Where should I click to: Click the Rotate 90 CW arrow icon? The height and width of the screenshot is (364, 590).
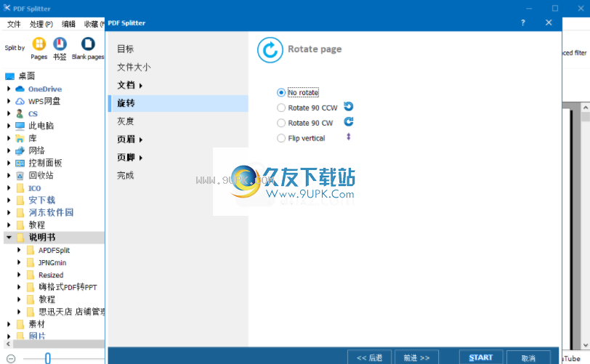coord(349,121)
